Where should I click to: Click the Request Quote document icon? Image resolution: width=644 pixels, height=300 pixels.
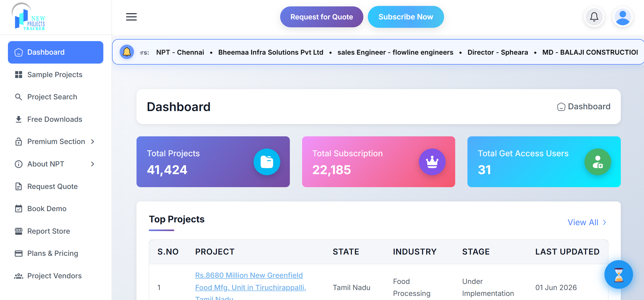pos(18,186)
